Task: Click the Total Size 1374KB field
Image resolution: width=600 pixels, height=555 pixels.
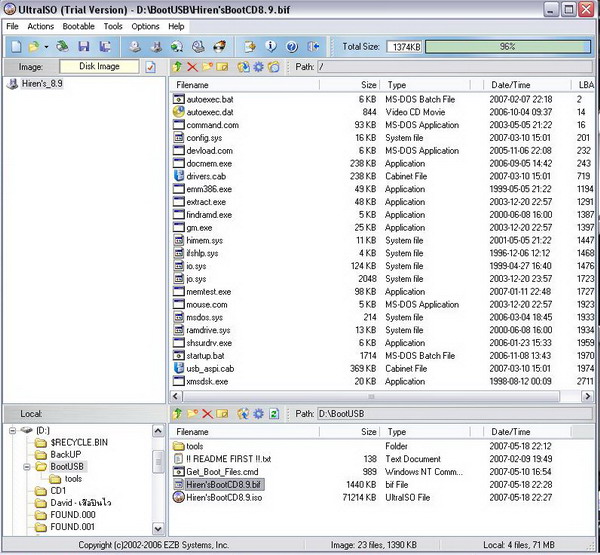Action: (404, 47)
